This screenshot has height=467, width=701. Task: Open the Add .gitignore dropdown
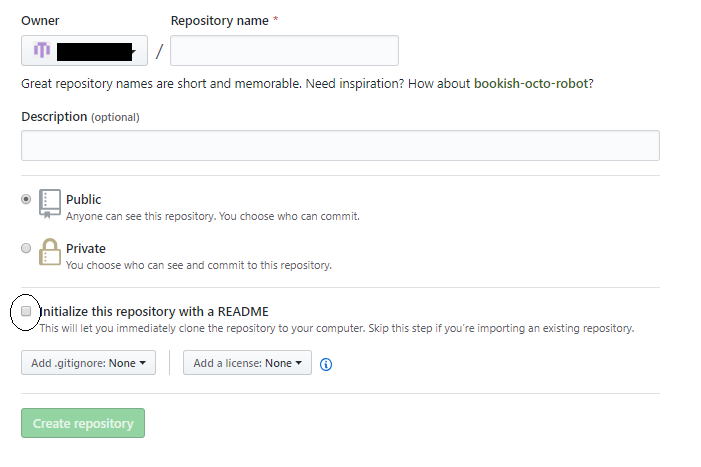click(x=89, y=363)
